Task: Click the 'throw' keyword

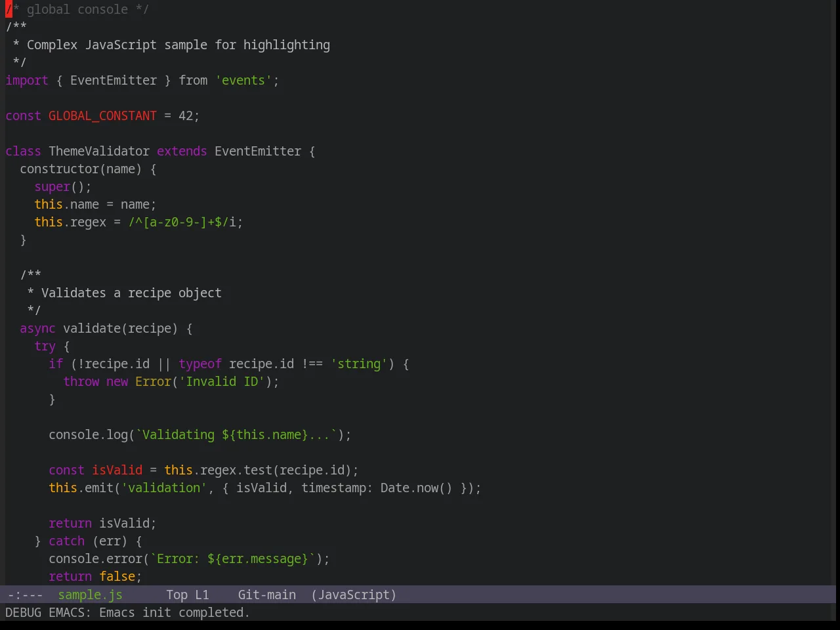Action: click(81, 381)
